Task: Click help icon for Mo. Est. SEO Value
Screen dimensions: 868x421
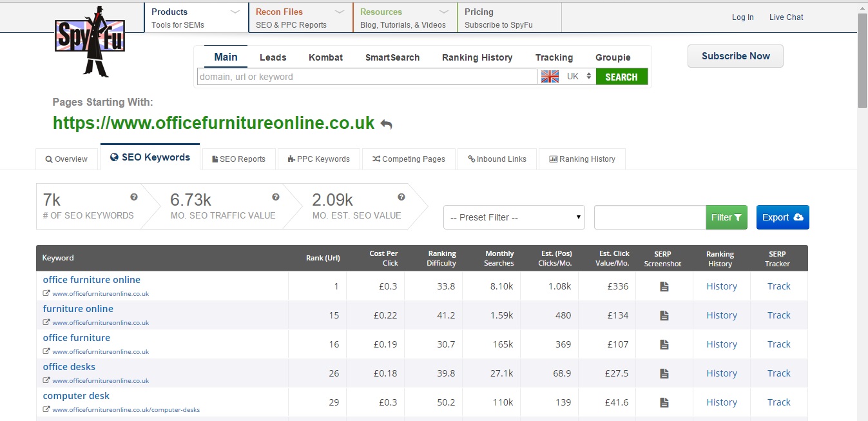Action: click(x=401, y=197)
